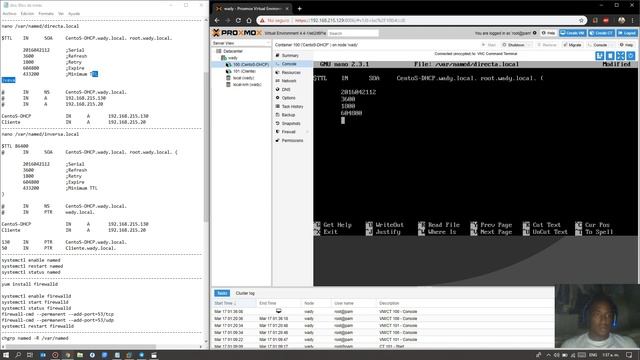
Task: Click the Logout button
Action: (x=627, y=33)
